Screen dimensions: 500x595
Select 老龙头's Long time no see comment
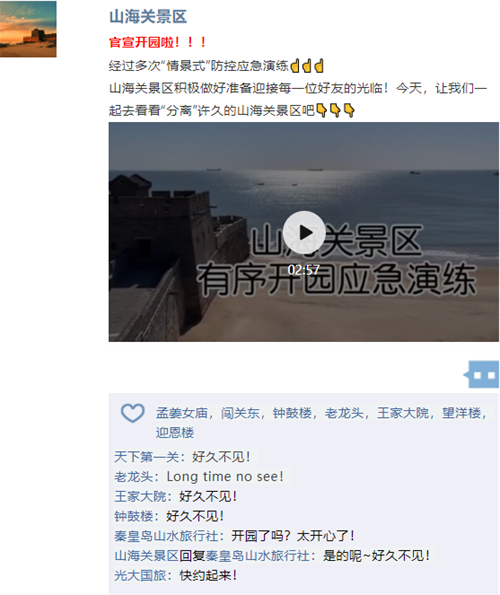click(x=225, y=477)
